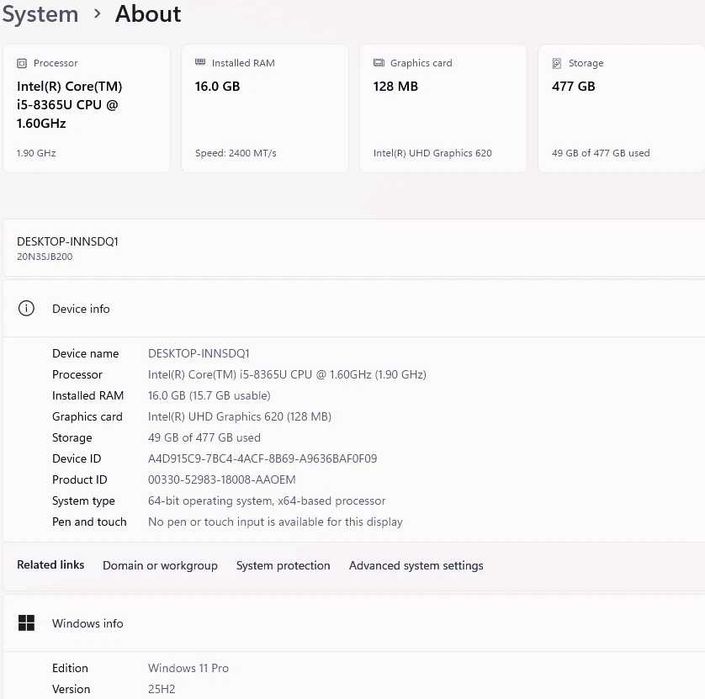
Task: Click 'No pen or touch input' value
Action: [x=275, y=522]
